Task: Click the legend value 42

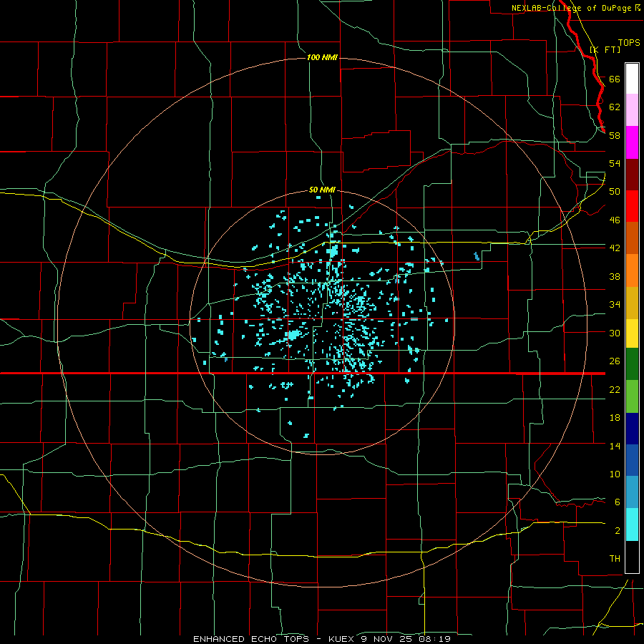Action: (x=615, y=248)
